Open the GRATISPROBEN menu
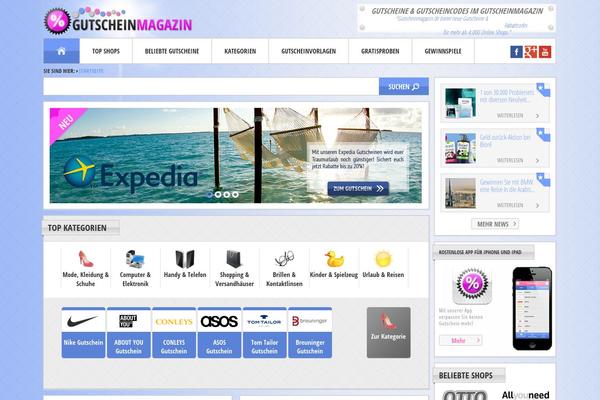The width and height of the screenshot is (600, 400). pyautogui.click(x=380, y=51)
